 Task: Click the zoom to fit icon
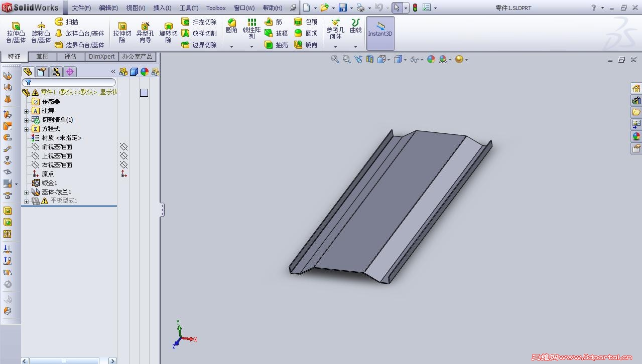tap(335, 59)
